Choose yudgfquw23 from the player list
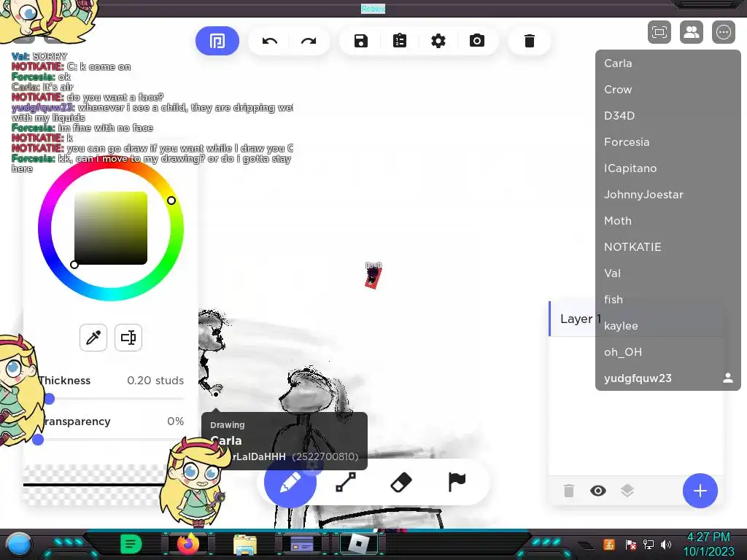The width and height of the screenshot is (747, 560). (x=668, y=378)
